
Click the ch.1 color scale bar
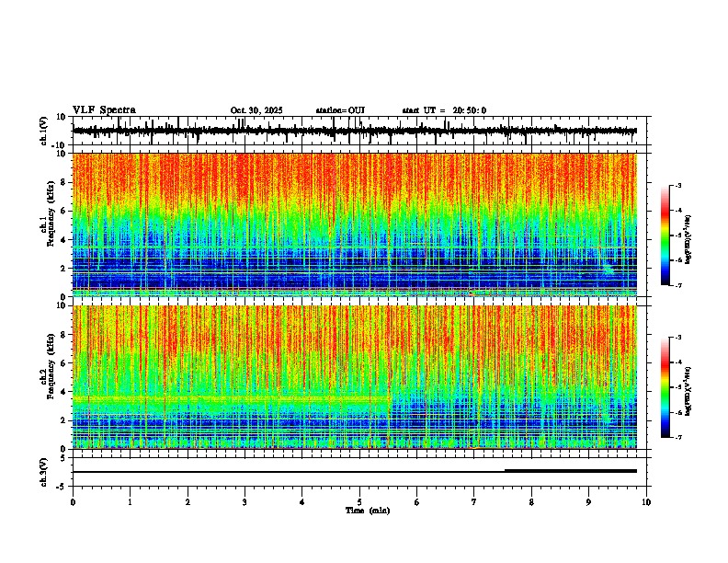click(x=665, y=236)
